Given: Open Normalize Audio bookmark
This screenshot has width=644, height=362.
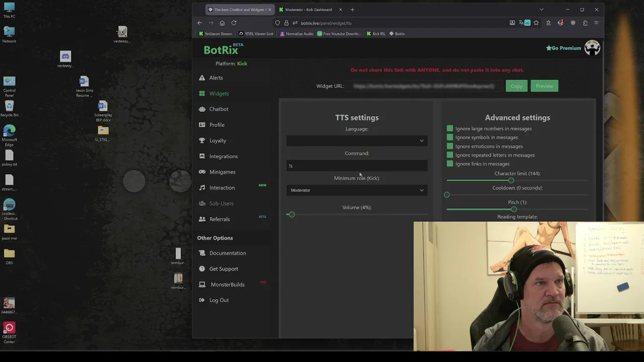Looking at the screenshot, I should (296, 34).
